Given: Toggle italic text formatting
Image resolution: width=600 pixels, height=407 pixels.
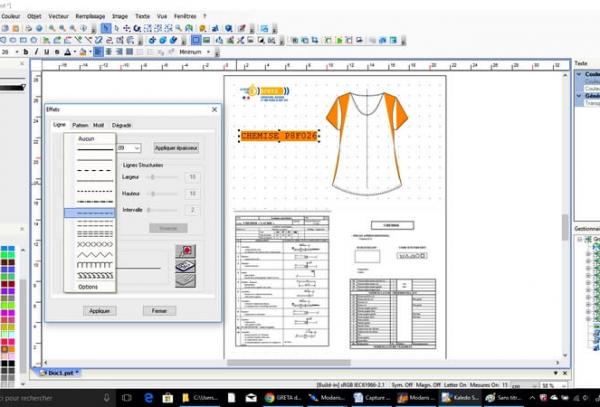Looking at the screenshot, I should click(x=36, y=52).
